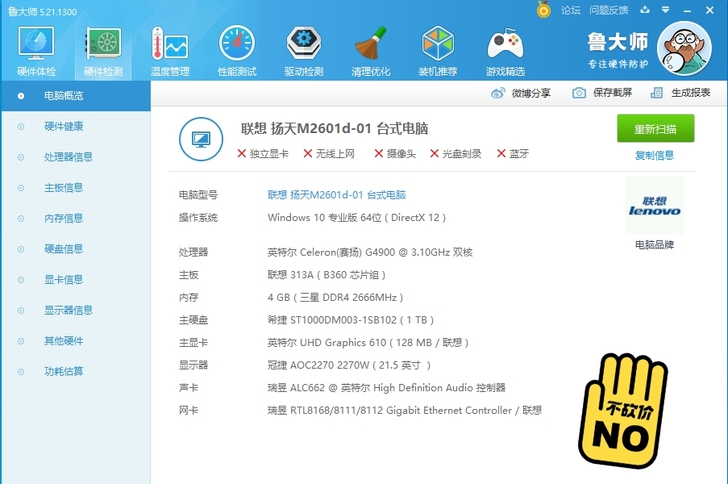Open 温度管理 temperature management icon

pos(170,51)
